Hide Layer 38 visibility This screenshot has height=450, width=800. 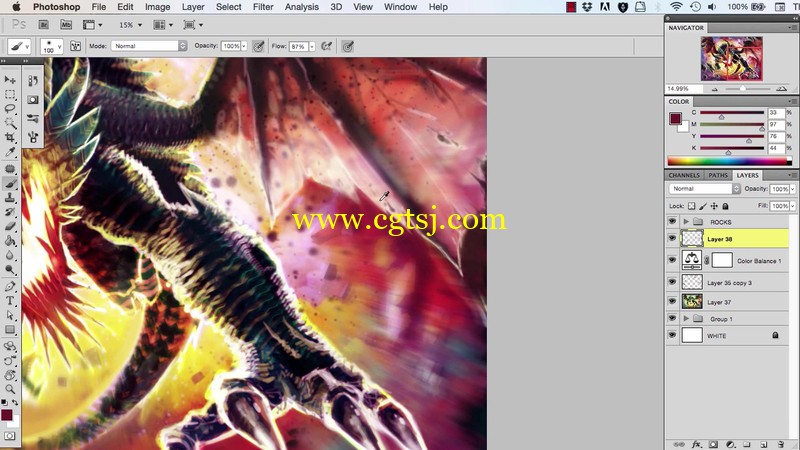[672, 239]
